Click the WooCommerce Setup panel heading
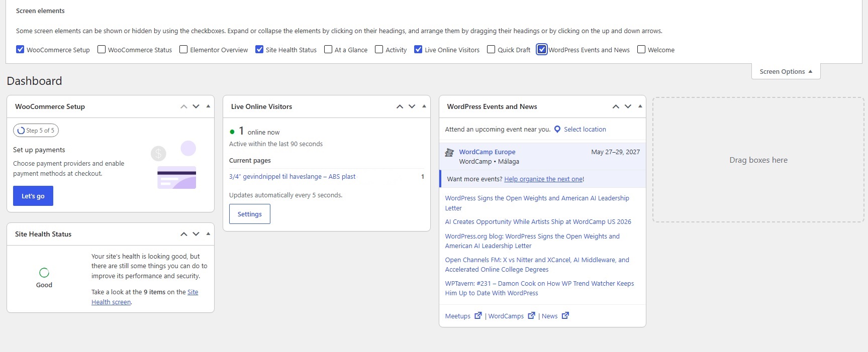Screen dimensions: 868x352 [50, 106]
